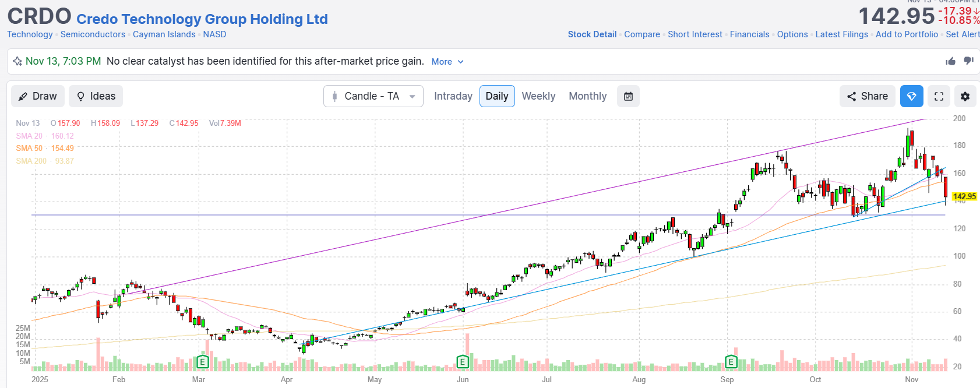980x388 pixels.
Task: Click the SMA 200 indicator label
Action: [x=45, y=161]
